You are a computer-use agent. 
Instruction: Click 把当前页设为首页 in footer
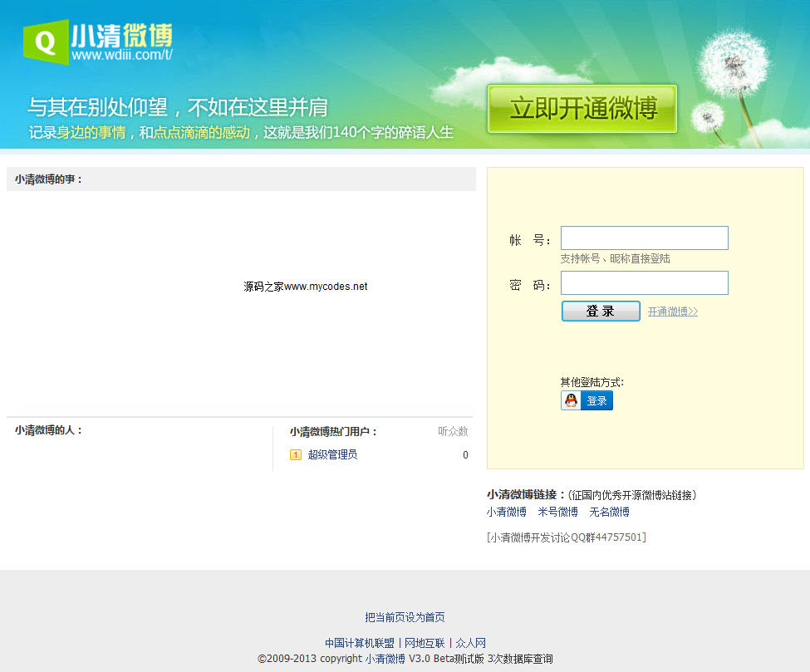(x=405, y=617)
